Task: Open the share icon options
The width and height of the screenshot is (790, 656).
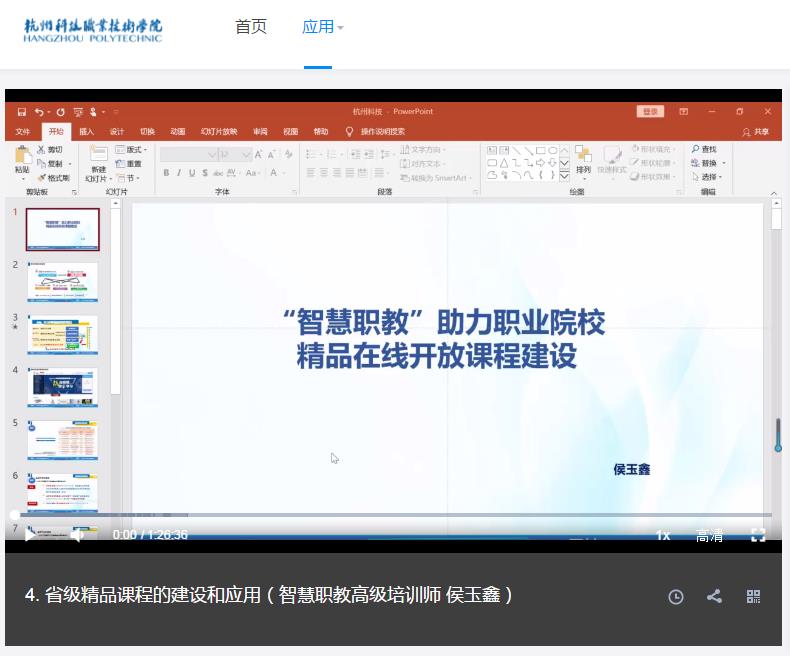Action: click(x=714, y=596)
